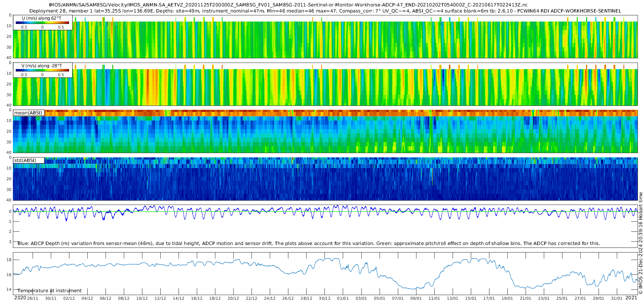The image size is (644, 304).
Task: Click the U velocity colorbar gradient
Action: (42, 23)
